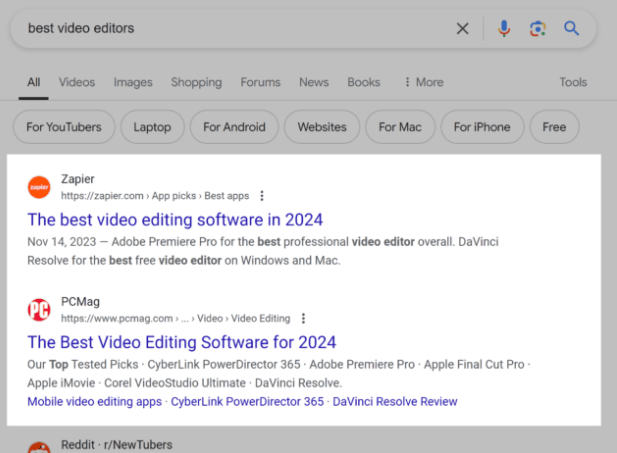The height and width of the screenshot is (453, 617).
Task: Start voice search with the microphone icon
Action: (504, 28)
